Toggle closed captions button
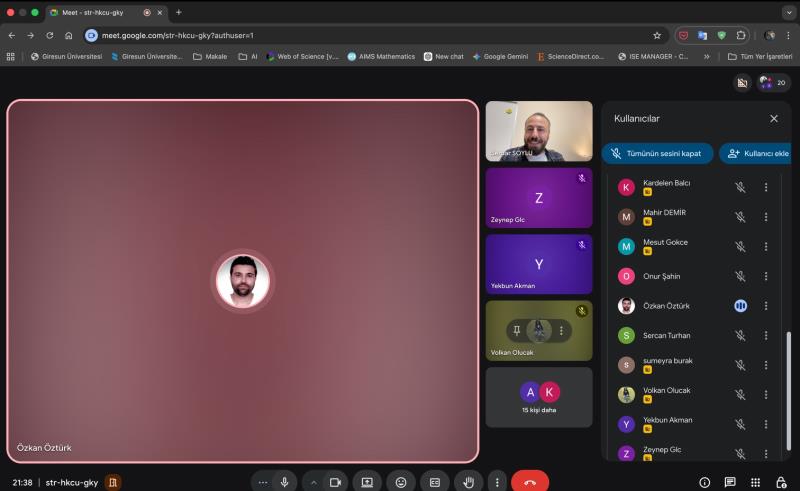 tap(435, 482)
